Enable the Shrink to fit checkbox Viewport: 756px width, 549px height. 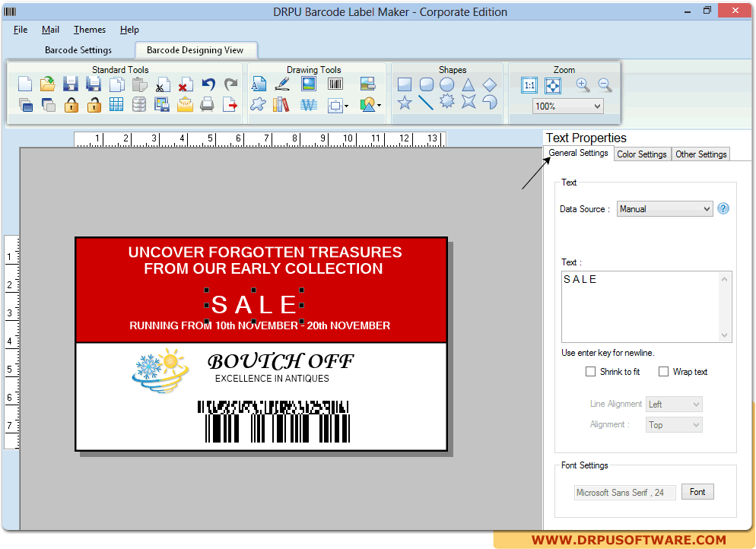(x=591, y=372)
